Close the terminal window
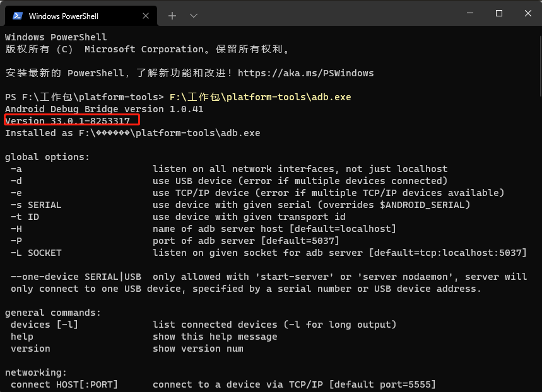Screen dimensions: 542x392 pos(527,14)
